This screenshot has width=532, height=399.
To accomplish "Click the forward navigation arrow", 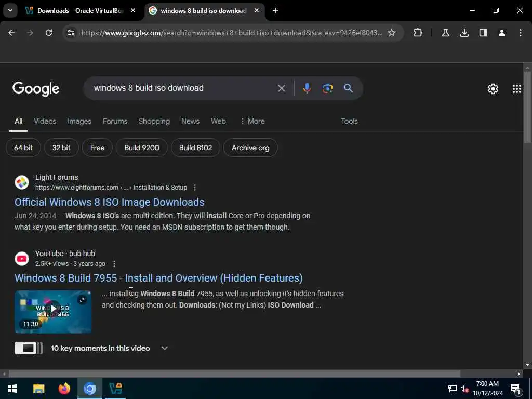I will 30,33.
